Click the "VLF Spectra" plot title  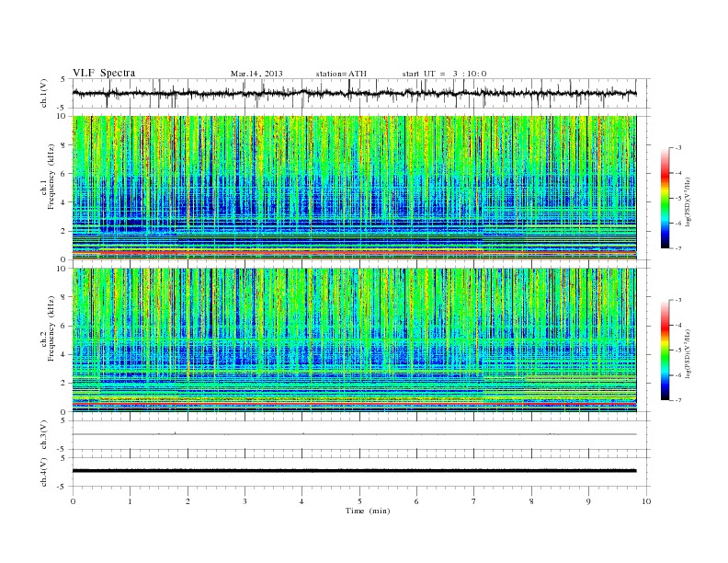pos(104,73)
